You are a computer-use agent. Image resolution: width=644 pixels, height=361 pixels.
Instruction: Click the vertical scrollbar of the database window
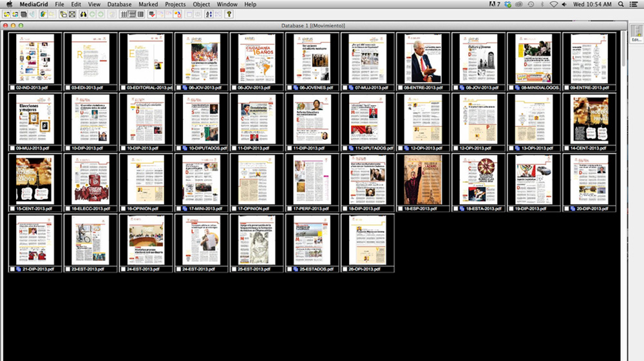click(x=623, y=193)
